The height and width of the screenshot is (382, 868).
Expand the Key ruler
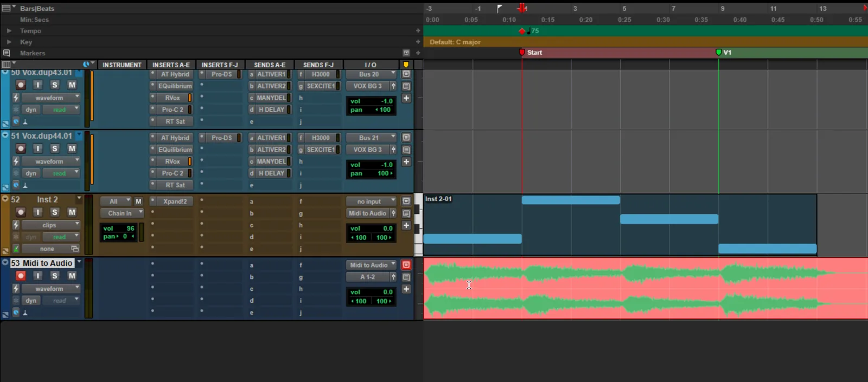point(9,42)
